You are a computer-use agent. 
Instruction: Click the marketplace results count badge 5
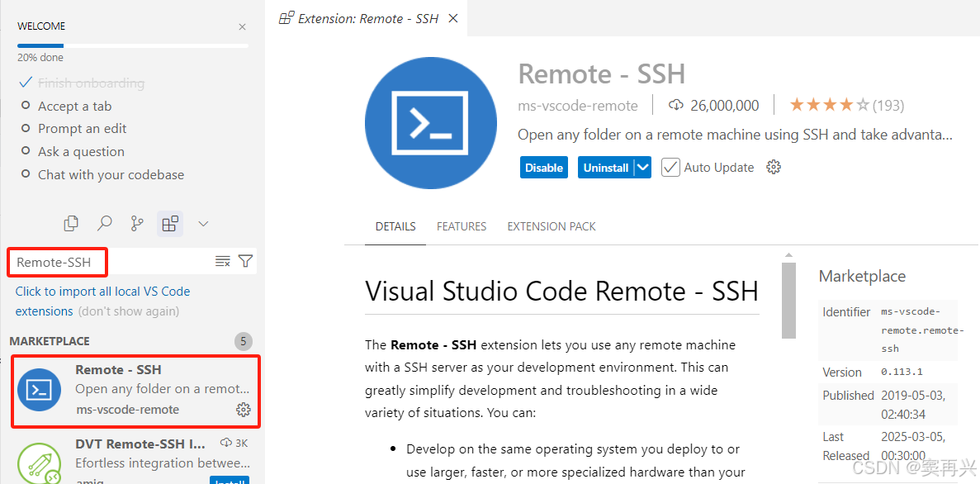pos(244,341)
